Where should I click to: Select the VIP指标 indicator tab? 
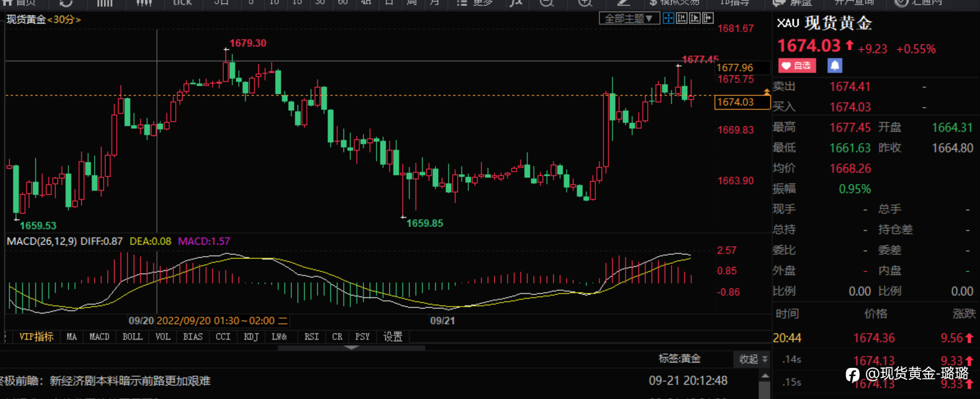click(36, 337)
